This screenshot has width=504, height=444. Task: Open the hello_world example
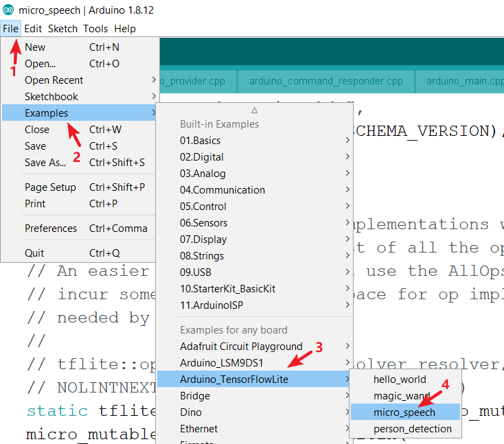(x=405, y=379)
